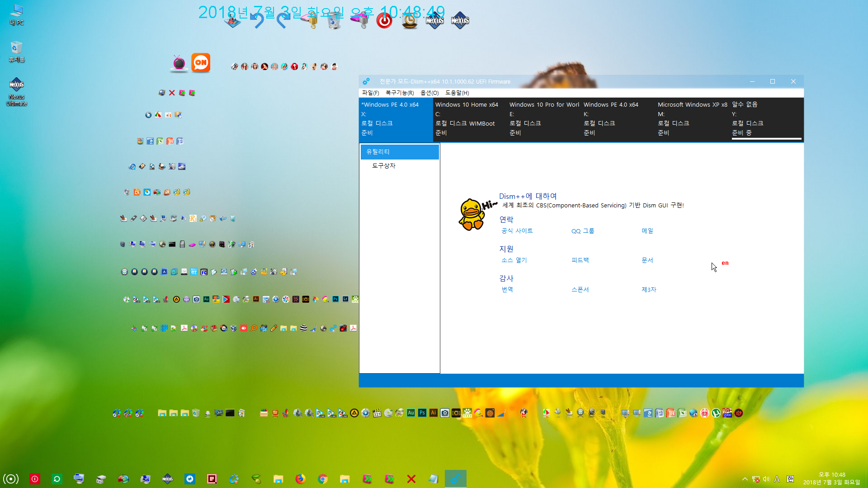868x488 pixels.
Task: Show hidden system tray icons
Action: [745, 479]
